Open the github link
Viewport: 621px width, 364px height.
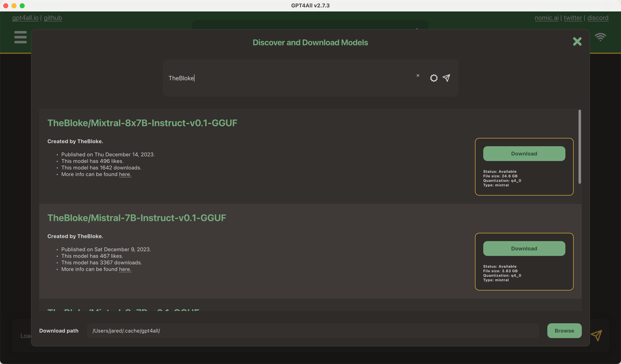53,18
